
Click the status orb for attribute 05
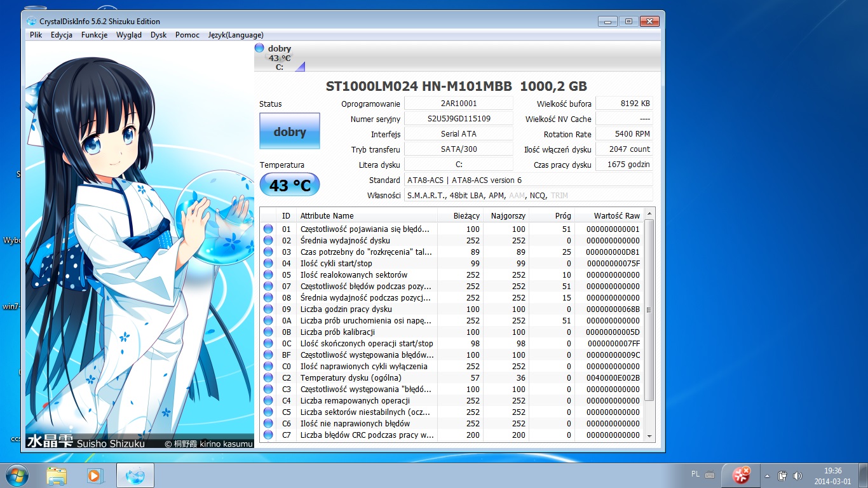268,274
